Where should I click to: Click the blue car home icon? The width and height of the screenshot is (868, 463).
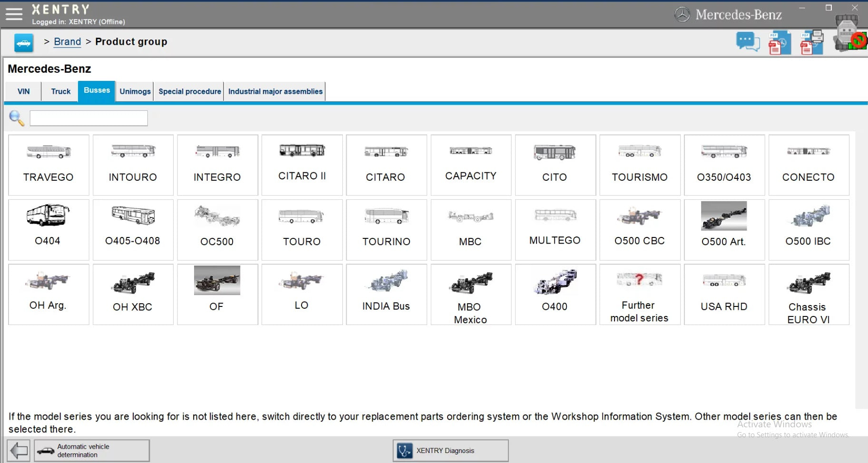(x=23, y=43)
